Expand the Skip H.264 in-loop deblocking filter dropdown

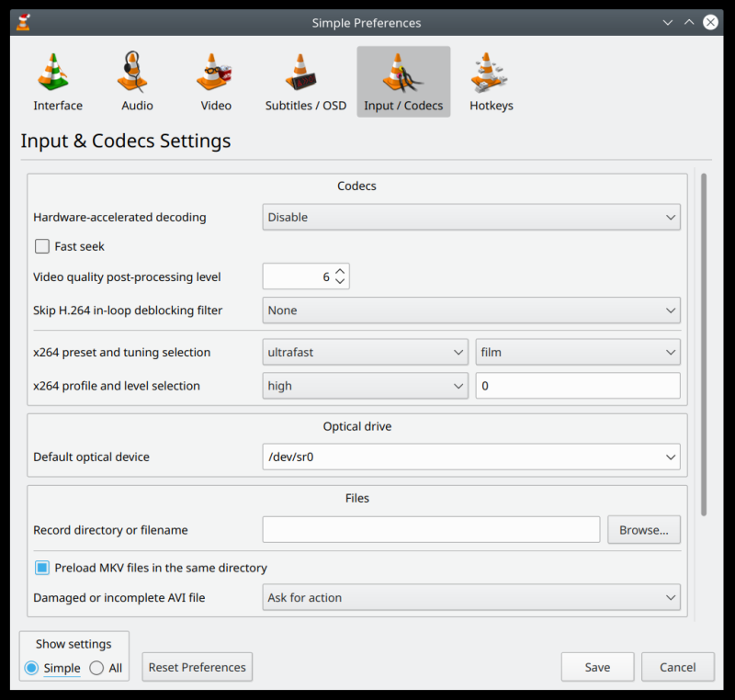471,310
